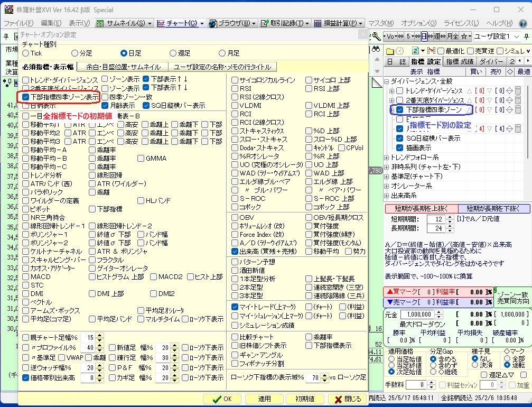This screenshot has width=532, height=407.
Task: Click the pin icon beside ユーザ設定1
Action: (526, 36)
